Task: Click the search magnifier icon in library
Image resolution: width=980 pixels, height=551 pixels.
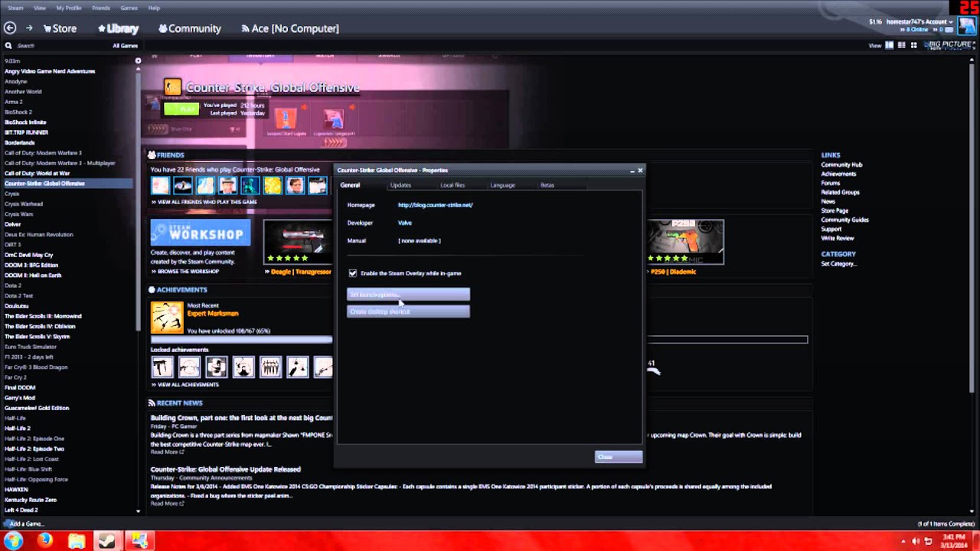Action: coord(8,45)
